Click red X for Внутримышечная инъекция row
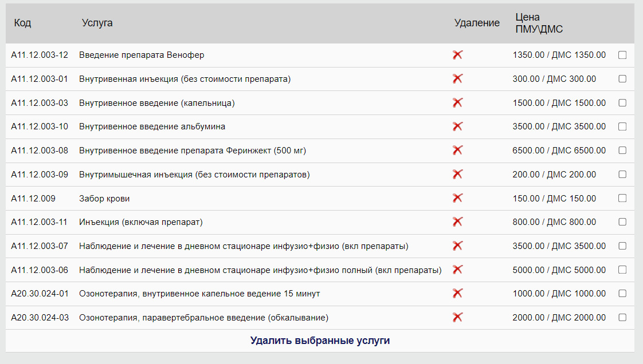 click(x=457, y=175)
